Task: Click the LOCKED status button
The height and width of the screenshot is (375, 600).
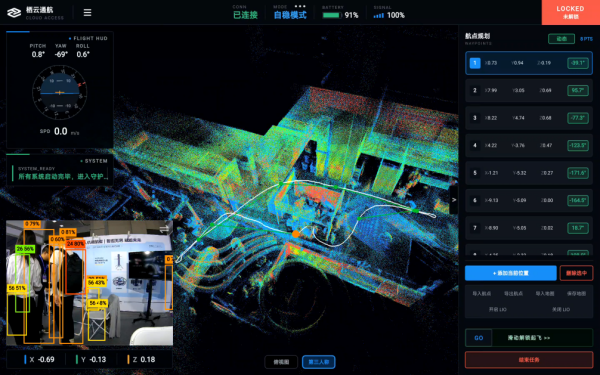Action: [571, 12]
